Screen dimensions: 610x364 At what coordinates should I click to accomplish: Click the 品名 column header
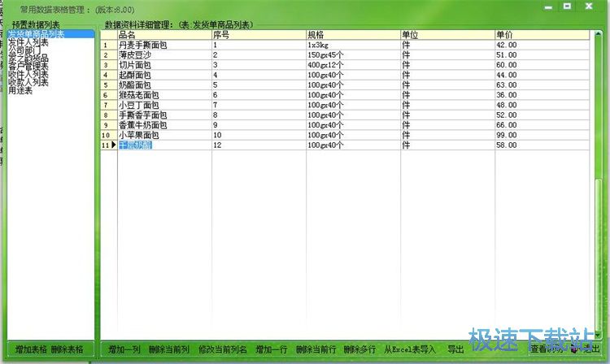[x=164, y=35]
